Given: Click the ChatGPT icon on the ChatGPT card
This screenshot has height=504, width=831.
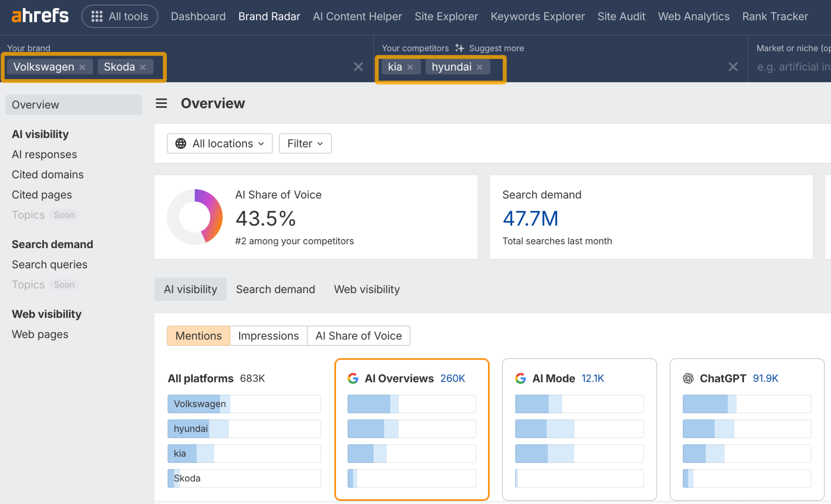Looking at the screenshot, I should [687, 378].
